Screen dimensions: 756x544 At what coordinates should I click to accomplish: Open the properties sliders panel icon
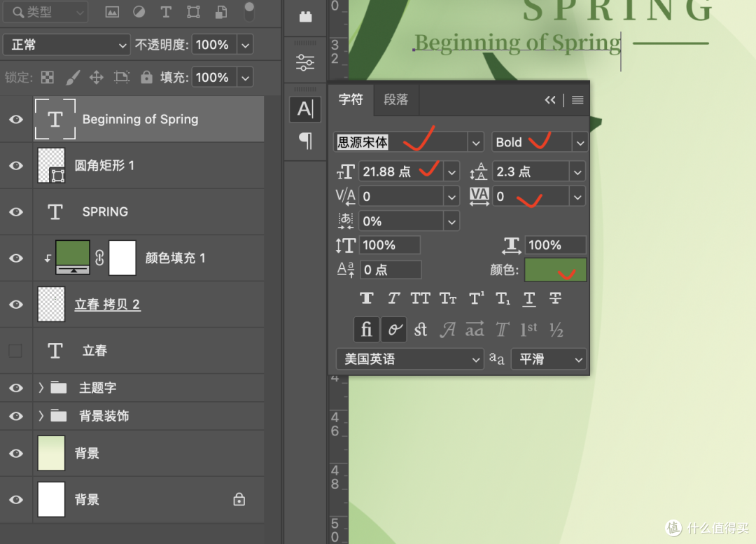[x=305, y=63]
